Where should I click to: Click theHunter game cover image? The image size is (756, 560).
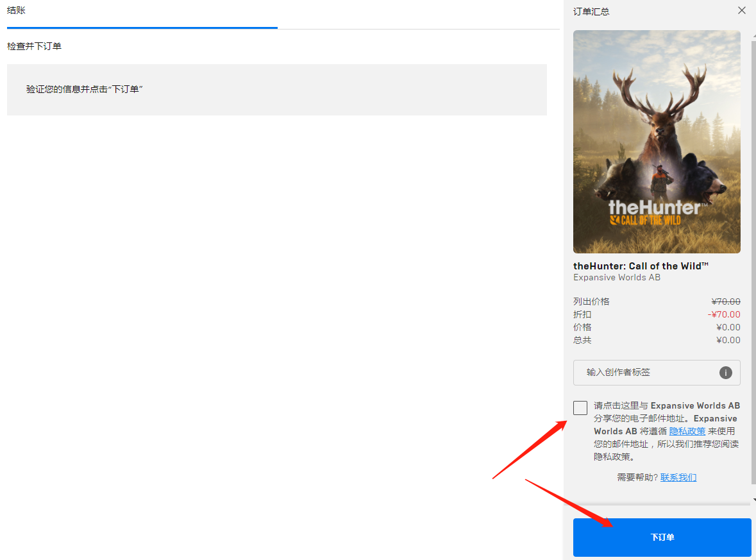[x=657, y=142]
